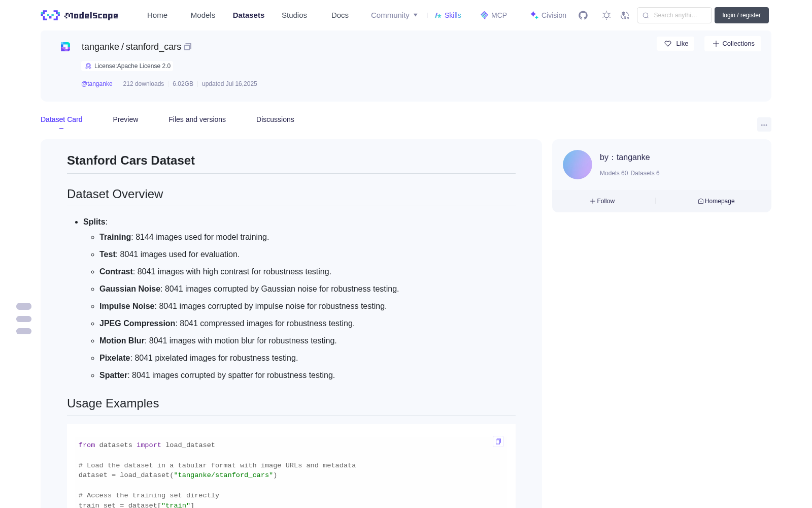Go to Home in navigation
The image size is (812, 508).
(157, 15)
